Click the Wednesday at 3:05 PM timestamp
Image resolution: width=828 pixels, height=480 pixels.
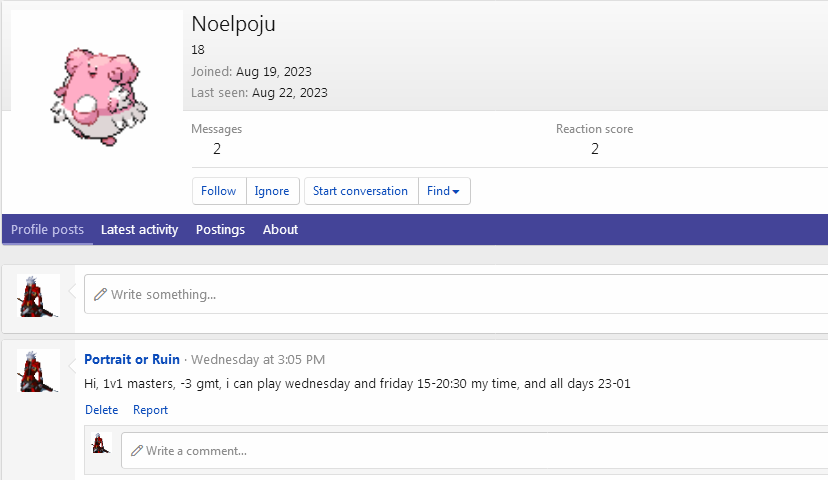pyautogui.click(x=258, y=360)
